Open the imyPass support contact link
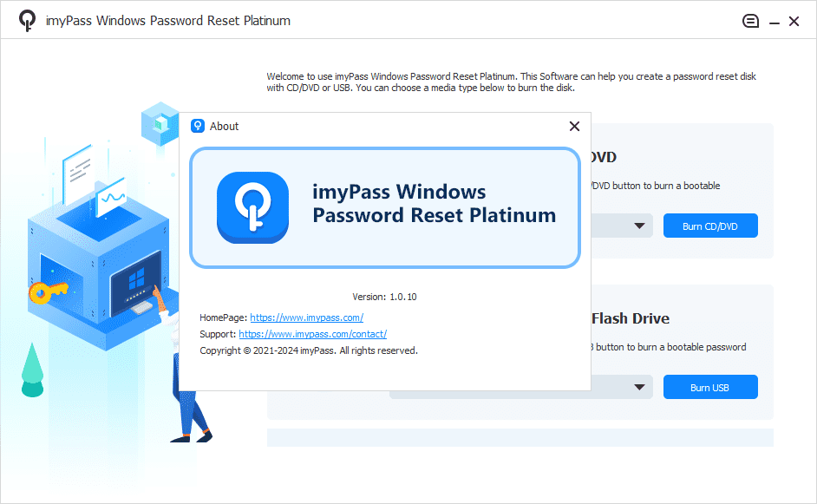 pos(312,334)
